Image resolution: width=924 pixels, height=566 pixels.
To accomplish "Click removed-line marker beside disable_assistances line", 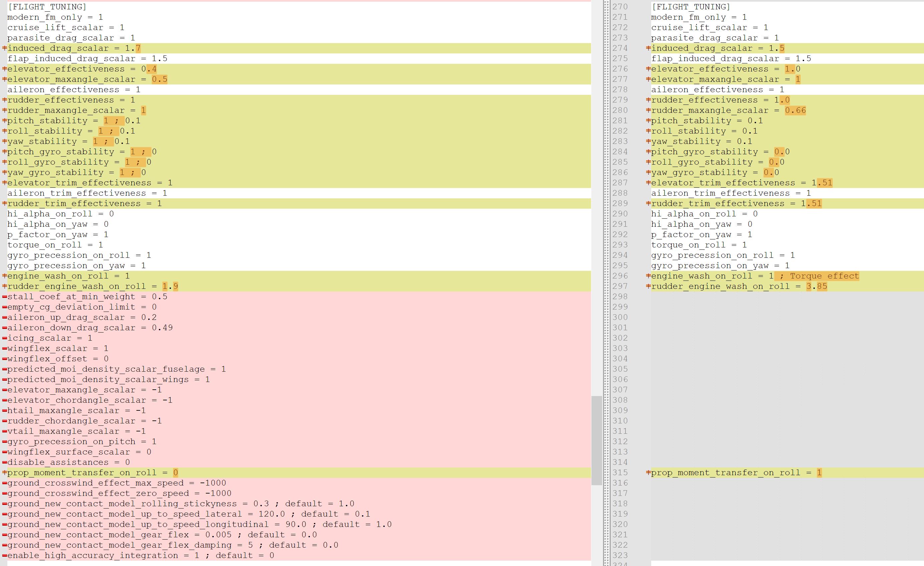I will point(4,462).
